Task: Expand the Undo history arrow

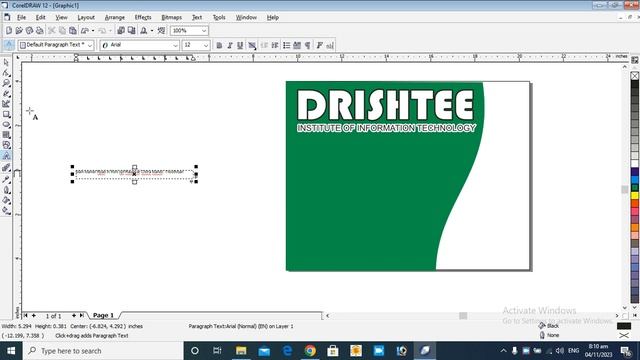Action: pyautogui.click(x=93, y=31)
